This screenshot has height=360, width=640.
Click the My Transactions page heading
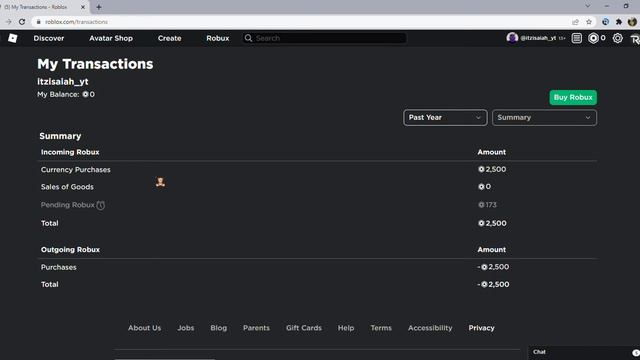point(95,64)
